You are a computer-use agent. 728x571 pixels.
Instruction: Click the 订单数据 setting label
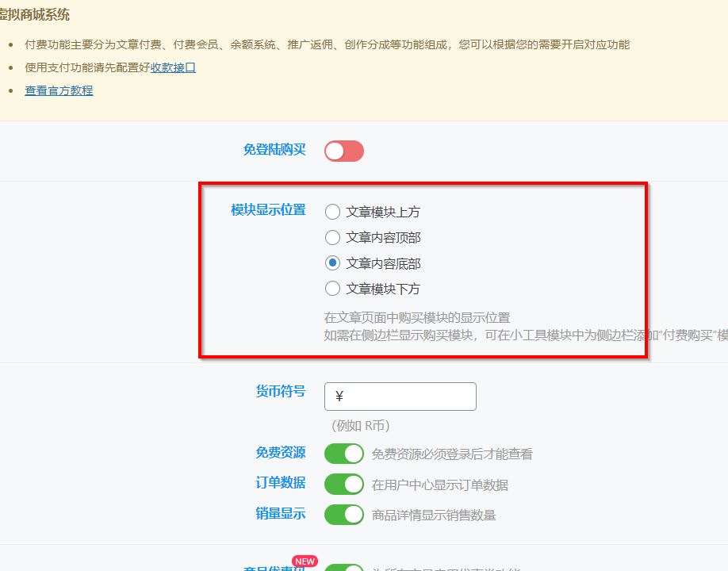(280, 482)
